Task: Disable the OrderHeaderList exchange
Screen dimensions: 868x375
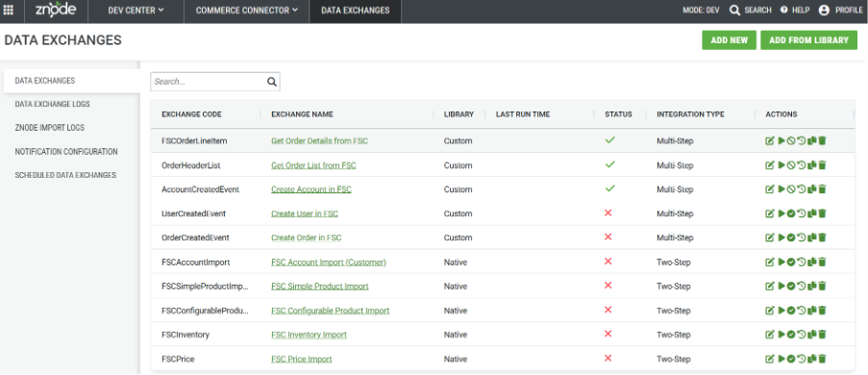Action: point(791,165)
